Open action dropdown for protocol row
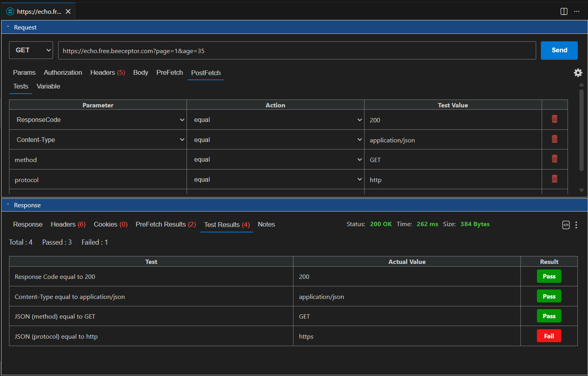588x376 pixels. [275, 179]
